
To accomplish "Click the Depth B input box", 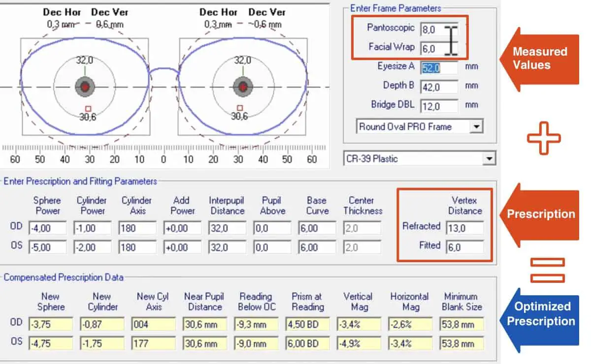I will click(x=438, y=87).
